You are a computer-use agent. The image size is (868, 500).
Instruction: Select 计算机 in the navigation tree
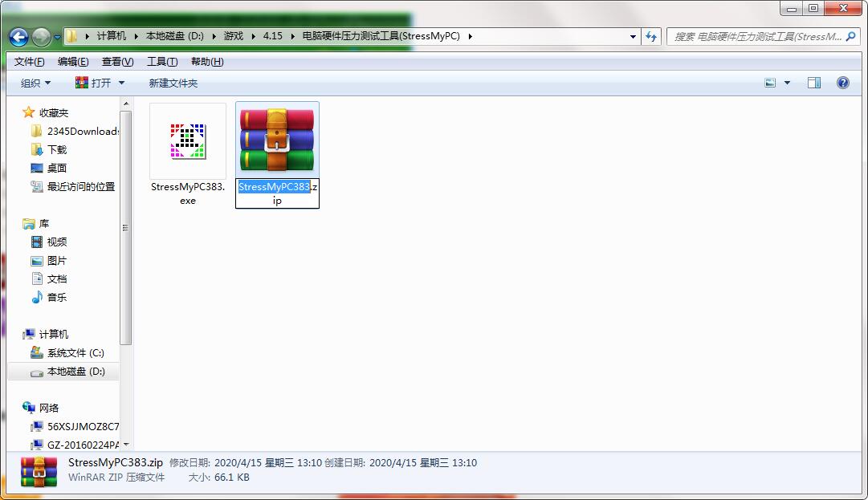click(54, 334)
